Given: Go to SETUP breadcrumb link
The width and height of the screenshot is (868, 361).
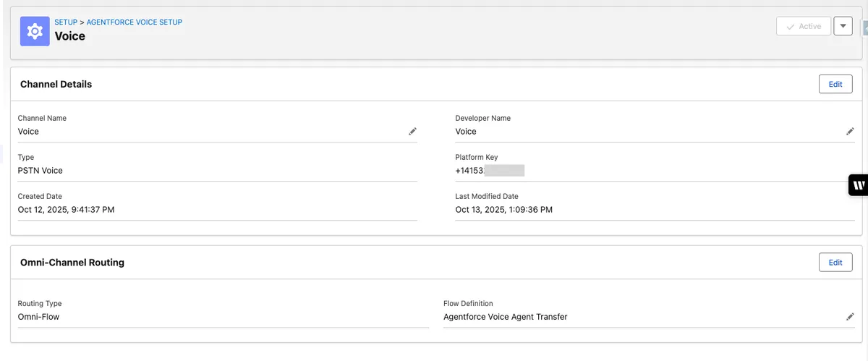Looking at the screenshot, I should click(66, 22).
